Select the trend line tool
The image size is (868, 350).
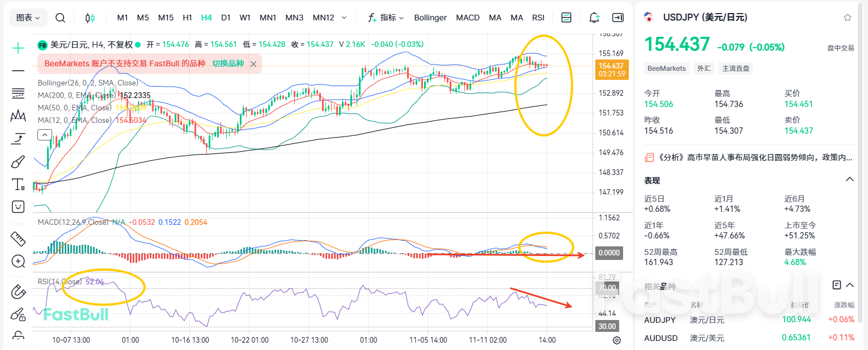tap(18, 70)
